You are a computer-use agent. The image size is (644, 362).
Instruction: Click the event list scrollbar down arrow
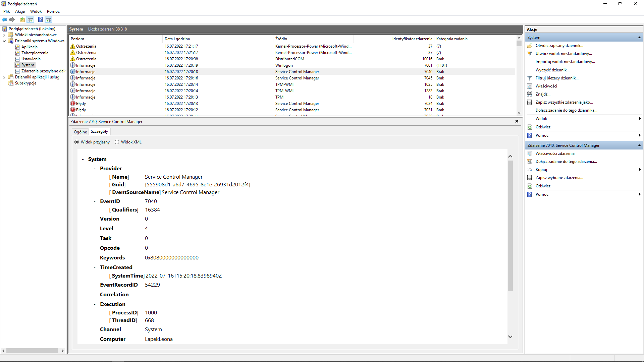click(x=519, y=113)
